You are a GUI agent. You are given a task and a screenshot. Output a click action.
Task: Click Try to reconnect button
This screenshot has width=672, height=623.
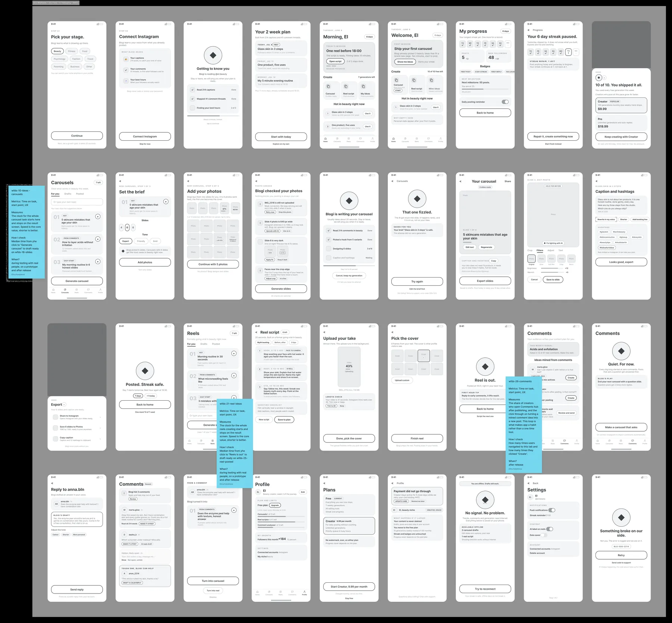coord(485,589)
